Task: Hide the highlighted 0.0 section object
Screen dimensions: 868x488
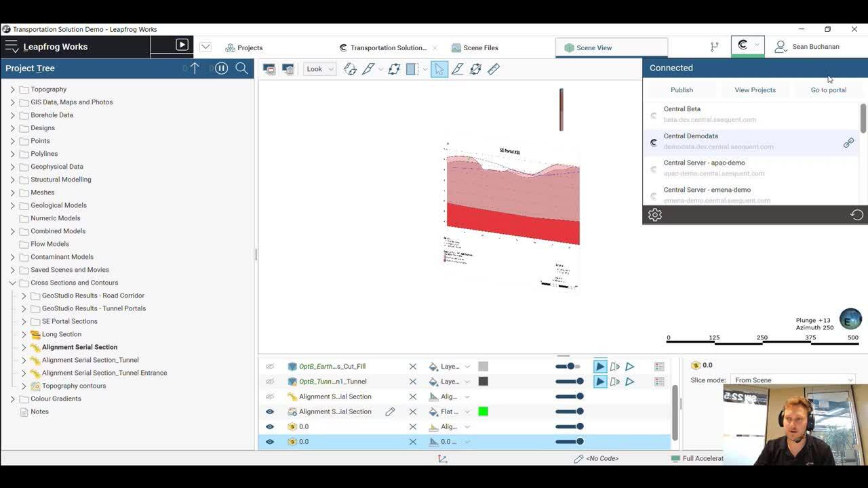Action: [270, 442]
